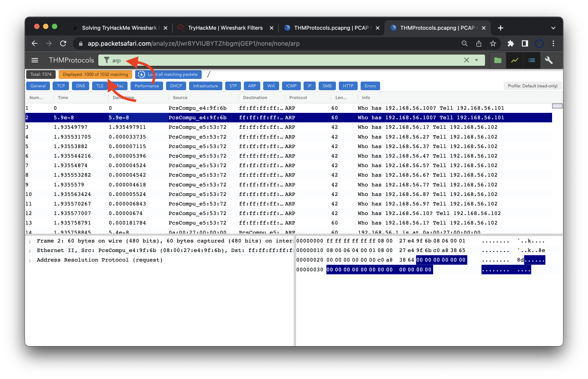588x379 pixels.
Task: Click the download icon for loading packets
Action: click(141, 74)
